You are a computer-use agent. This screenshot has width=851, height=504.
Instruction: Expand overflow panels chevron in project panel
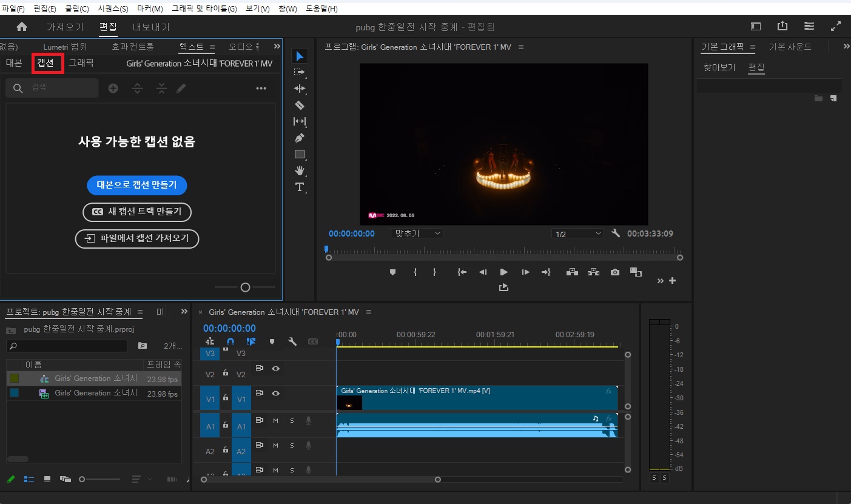(184, 312)
